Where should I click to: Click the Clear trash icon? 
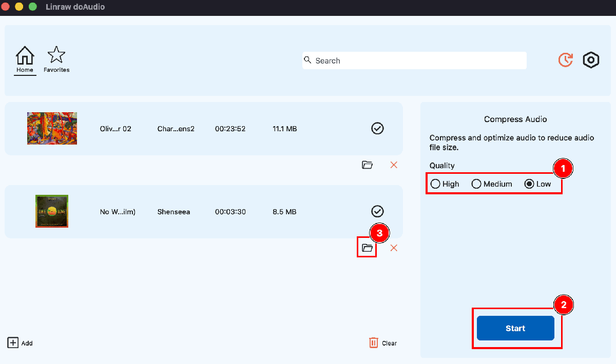pos(374,343)
